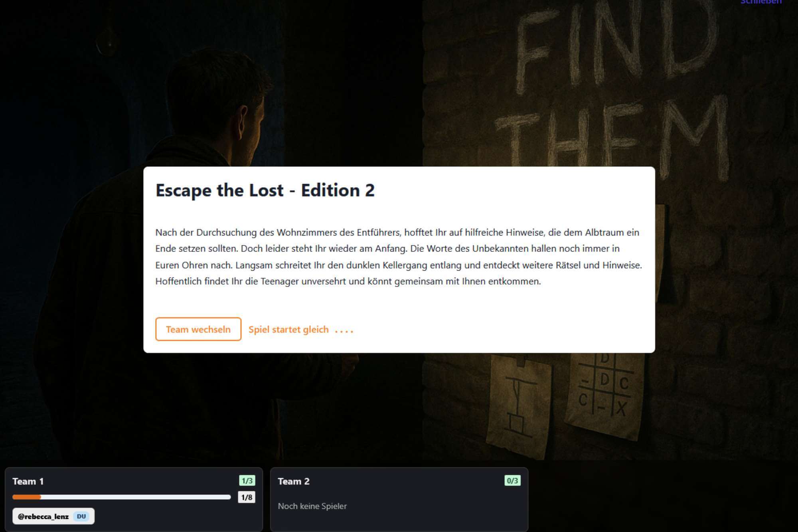Click the Spiel startet gleich status text

(288, 330)
